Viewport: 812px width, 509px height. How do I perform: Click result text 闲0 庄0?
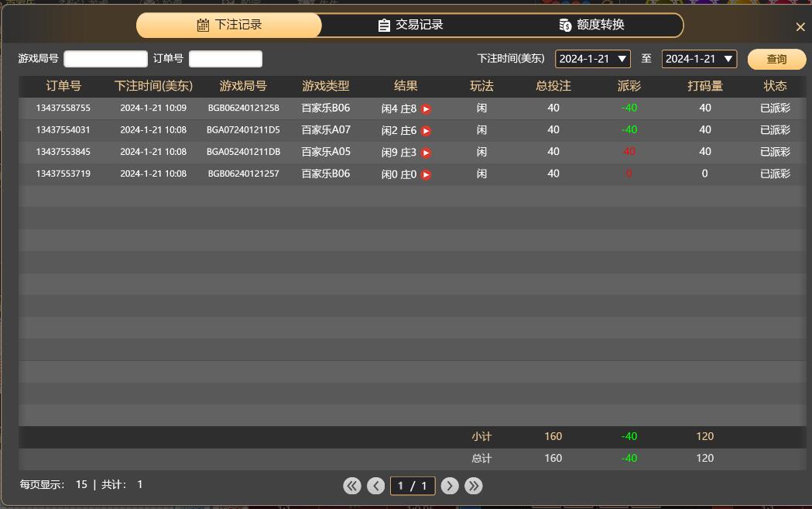tap(399, 174)
